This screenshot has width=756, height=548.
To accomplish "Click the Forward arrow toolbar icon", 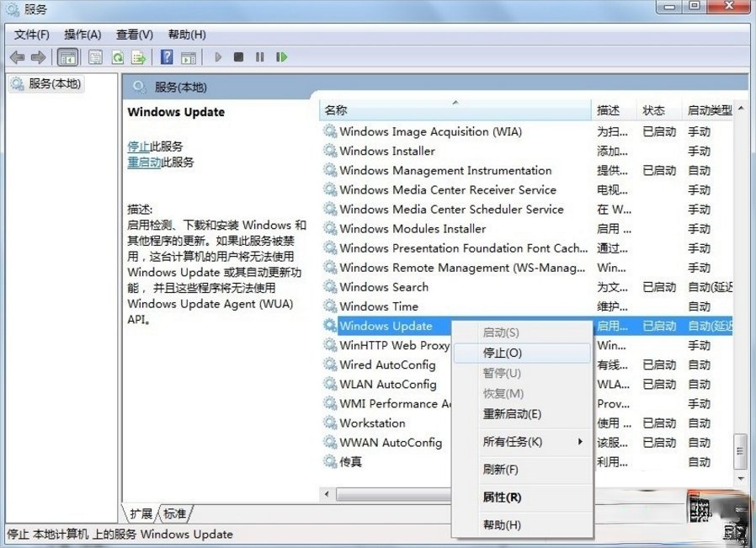I will click(38, 57).
